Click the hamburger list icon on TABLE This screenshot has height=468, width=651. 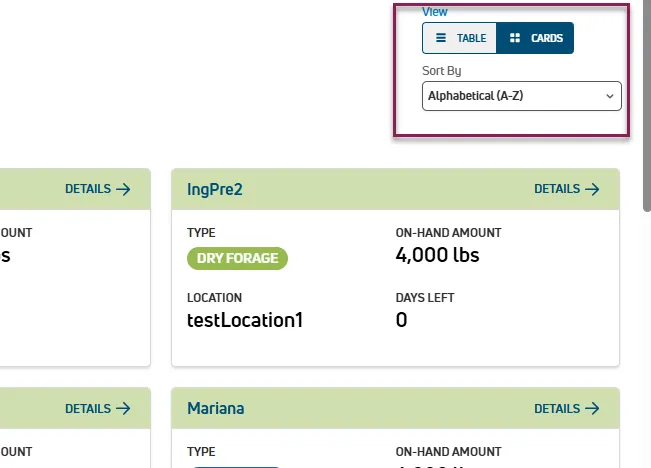[441, 38]
